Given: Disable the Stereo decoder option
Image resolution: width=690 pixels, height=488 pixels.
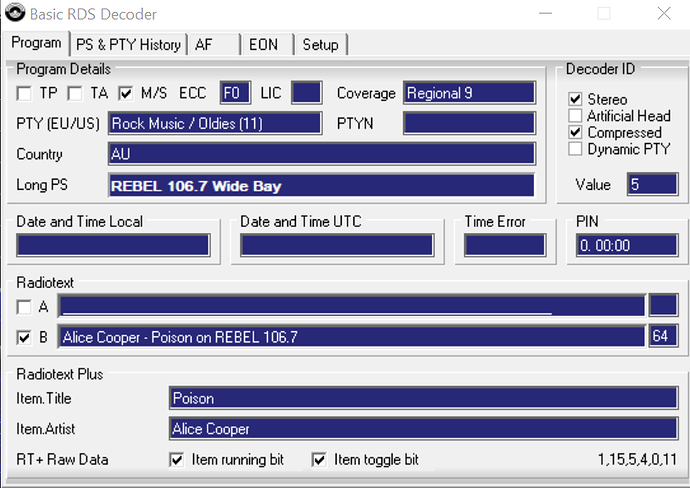Looking at the screenshot, I should tap(575, 100).
